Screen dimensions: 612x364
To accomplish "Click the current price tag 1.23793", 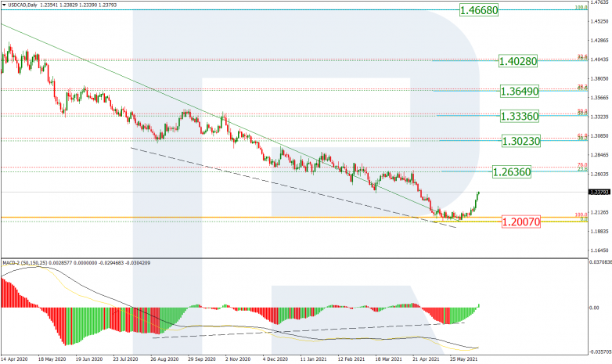I will [599, 192].
